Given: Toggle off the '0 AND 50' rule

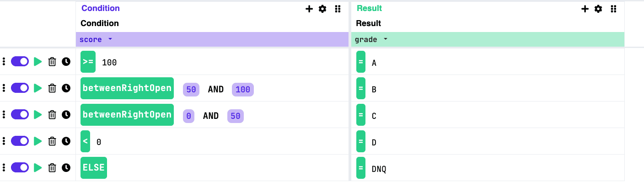Looking at the screenshot, I should coord(20,115).
